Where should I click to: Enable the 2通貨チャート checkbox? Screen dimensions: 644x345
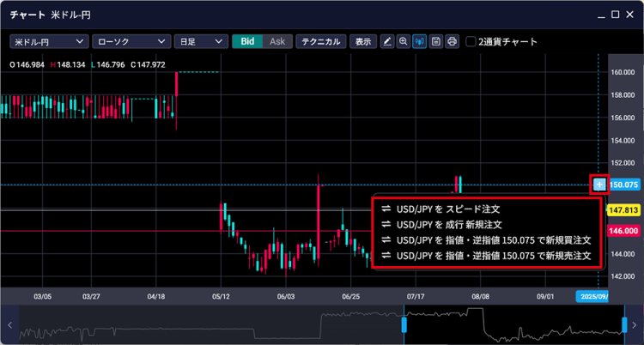[x=471, y=41]
